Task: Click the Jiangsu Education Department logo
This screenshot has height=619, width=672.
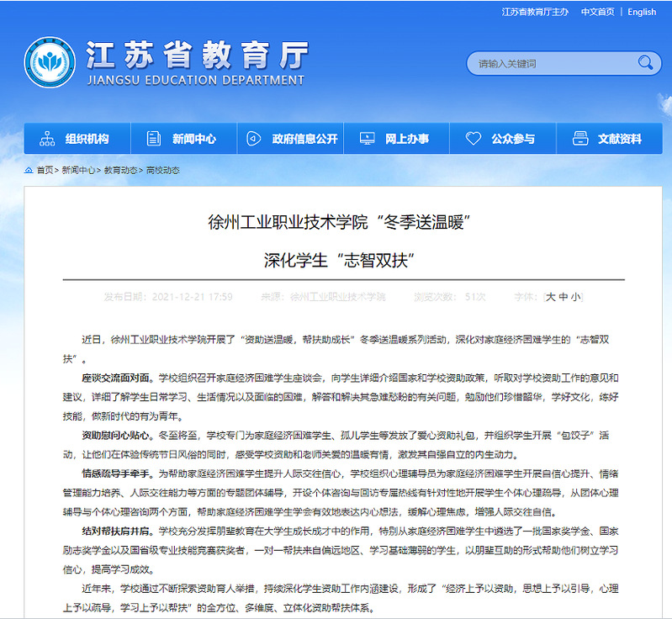Action: 50,63
